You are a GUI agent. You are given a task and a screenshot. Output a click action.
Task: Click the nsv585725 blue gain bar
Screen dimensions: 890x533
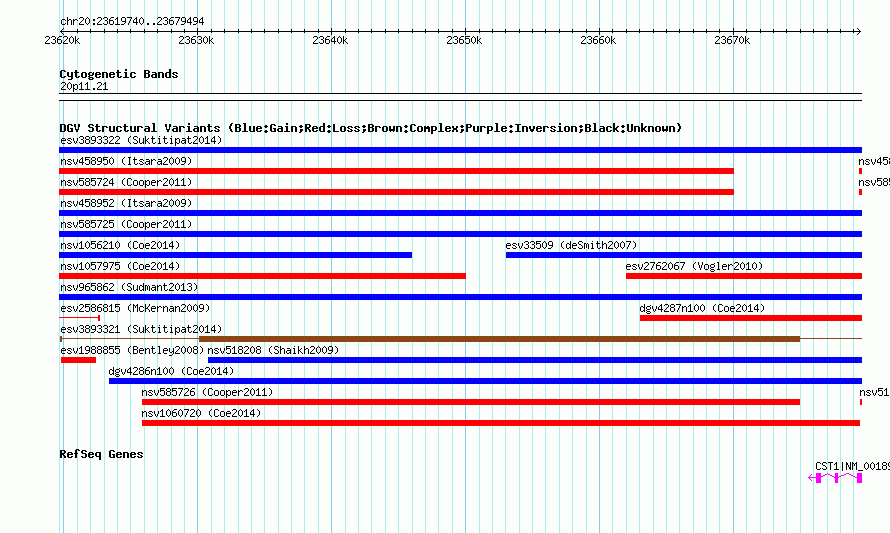460,234
